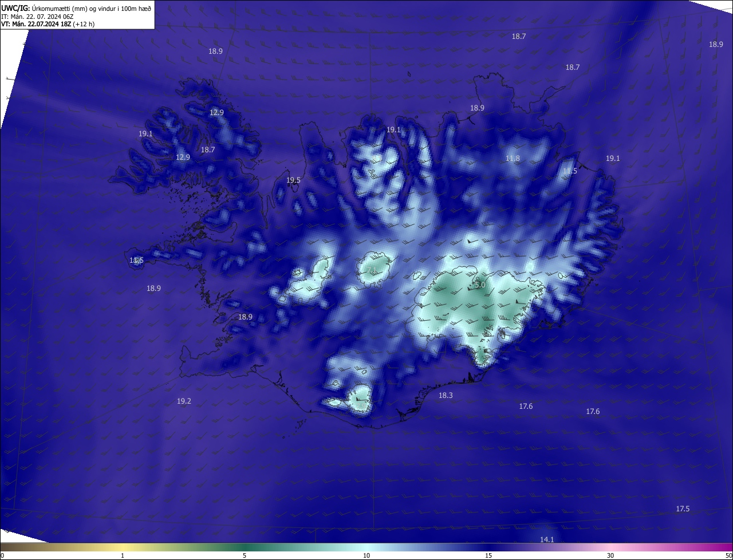The width and height of the screenshot is (733, 560).
Task: Click the 5.0 value over the large glacier
Action: 480,285
